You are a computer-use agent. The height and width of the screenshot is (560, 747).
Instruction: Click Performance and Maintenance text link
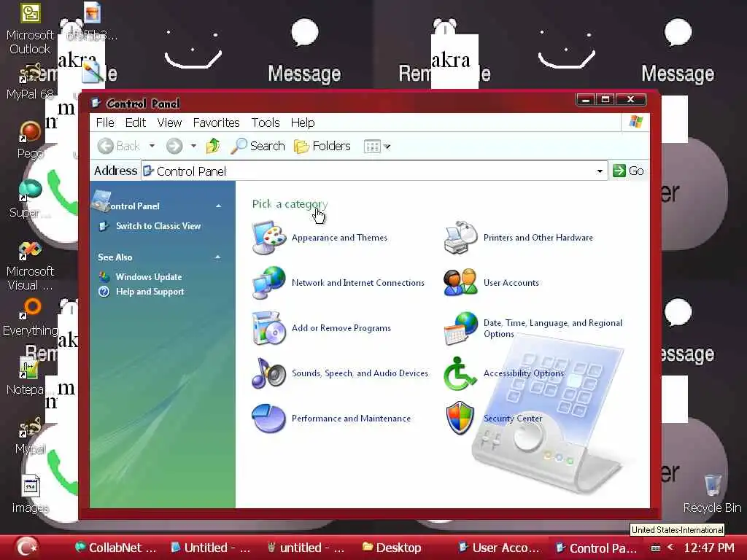tap(351, 419)
